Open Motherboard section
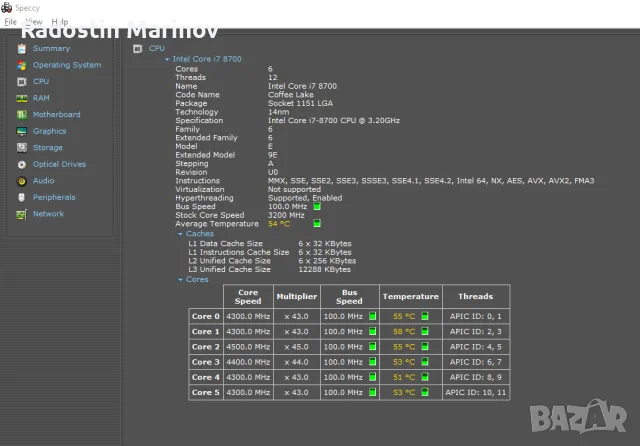640x446 pixels. coord(57,115)
